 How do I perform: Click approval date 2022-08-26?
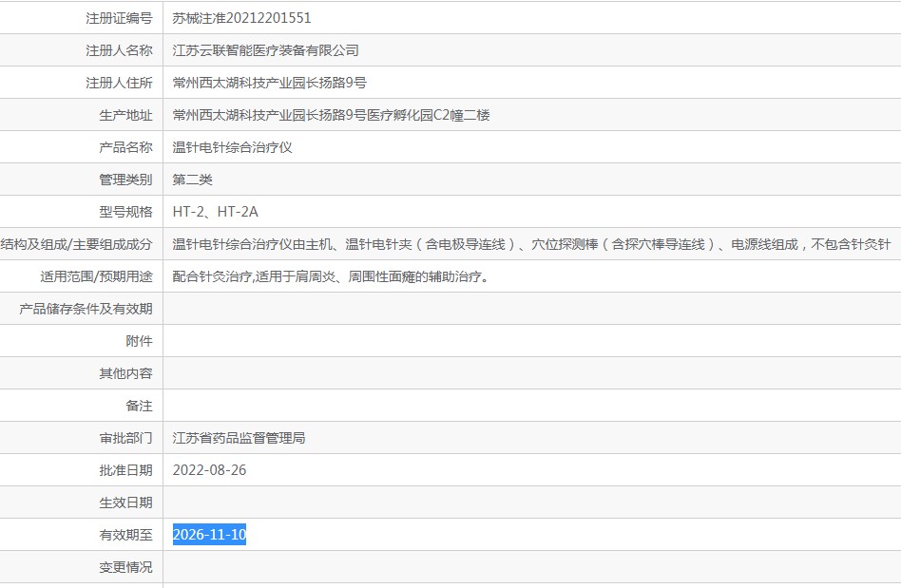[x=209, y=469]
